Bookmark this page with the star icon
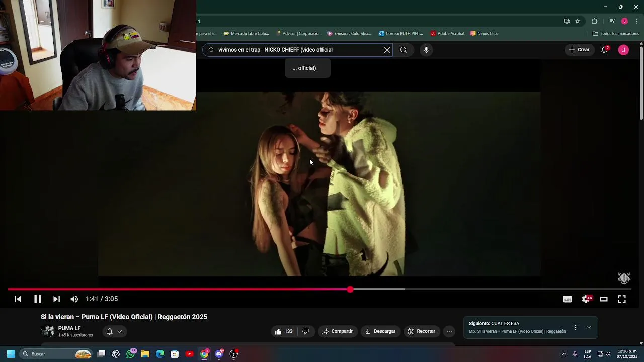 [x=578, y=21]
